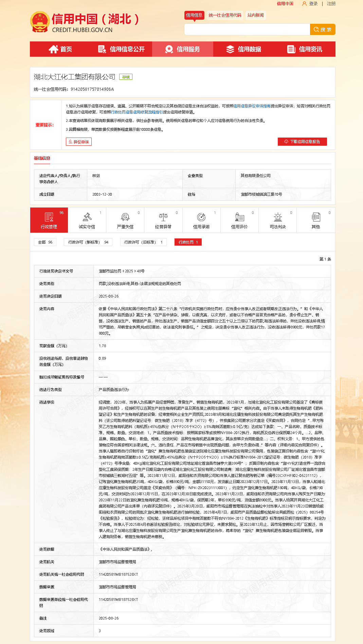Image resolution: width=363 pixels, height=644 pixels.
Task: Click enterprise type 其他有限责任公司
Action: pos(256,176)
